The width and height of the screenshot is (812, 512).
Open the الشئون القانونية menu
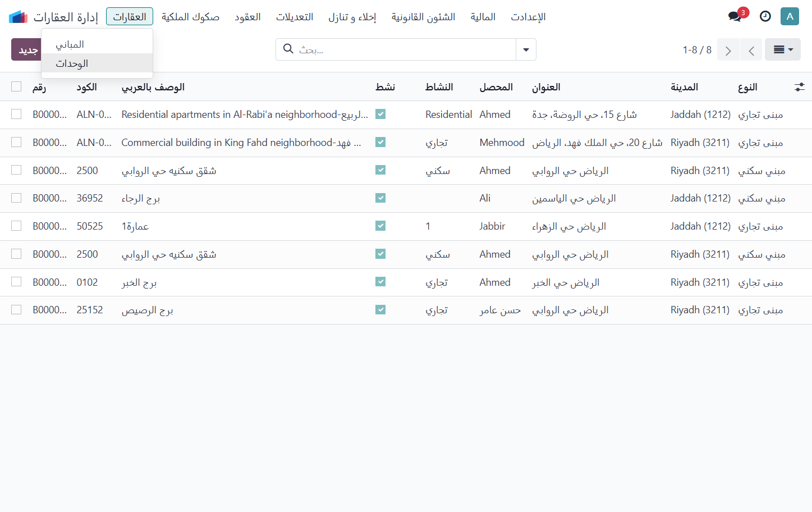(423, 17)
